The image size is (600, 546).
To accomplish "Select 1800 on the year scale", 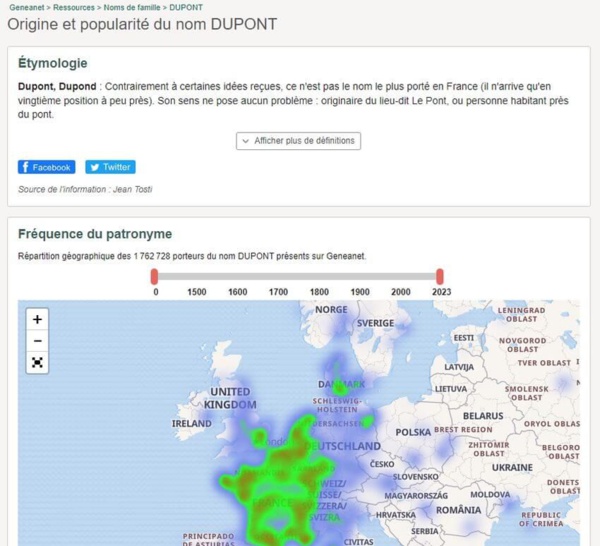I will [x=319, y=292].
